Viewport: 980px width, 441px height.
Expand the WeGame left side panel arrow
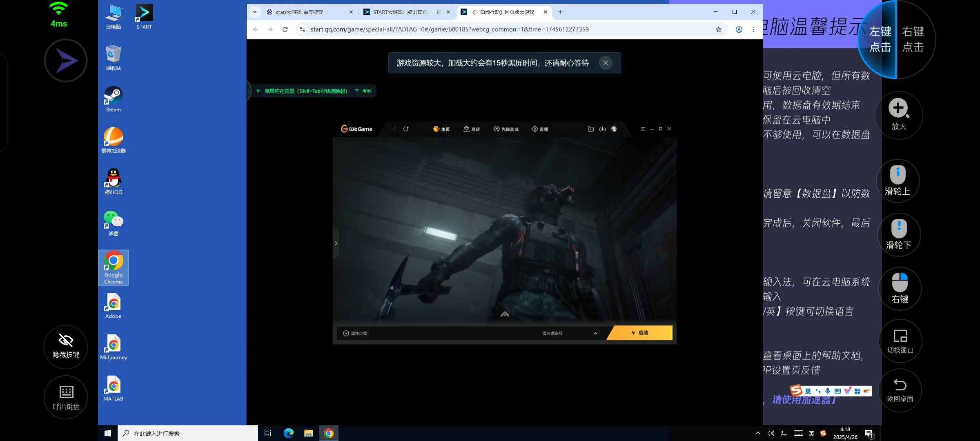336,243
